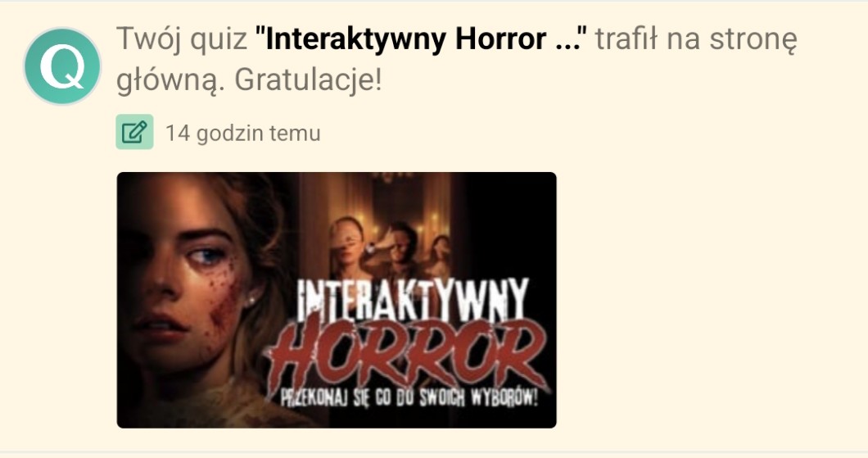Viewport: 868px width, 458px height.
Task: Click the "Twój quiz" notification text
Action: (x=182, y=39)
